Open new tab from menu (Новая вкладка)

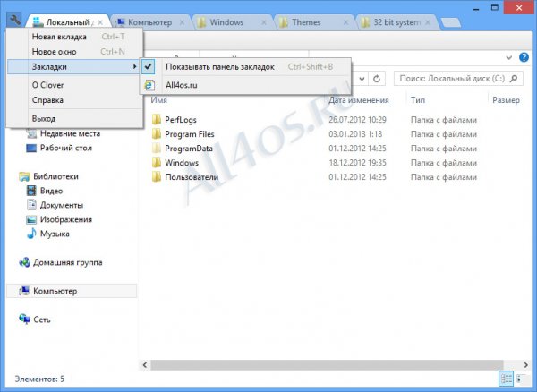75,37
